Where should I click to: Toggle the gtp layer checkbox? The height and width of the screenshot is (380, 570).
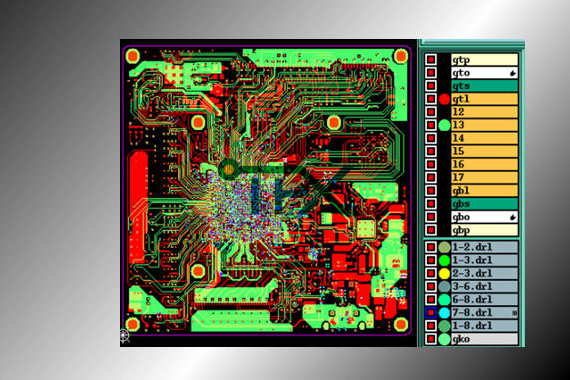[431, 59]
